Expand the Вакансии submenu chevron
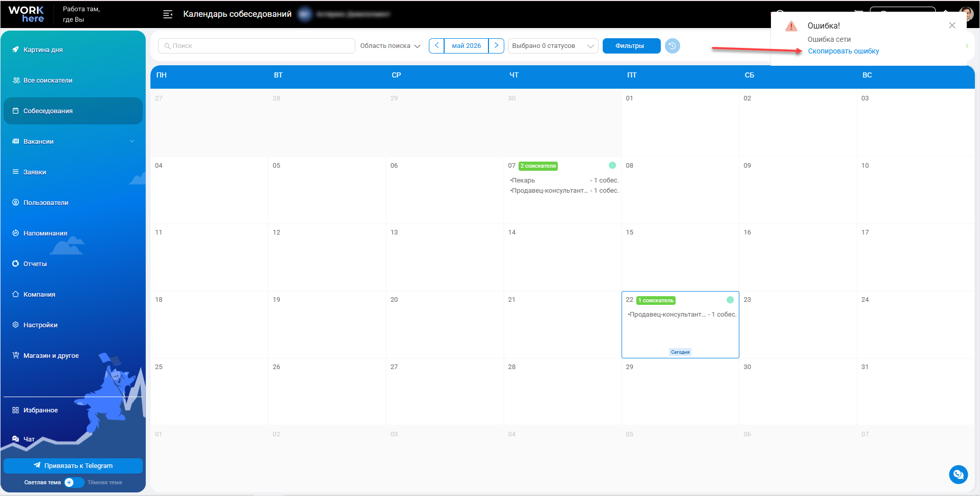Screen dimensions: 980x496 (x=132, y=141)
